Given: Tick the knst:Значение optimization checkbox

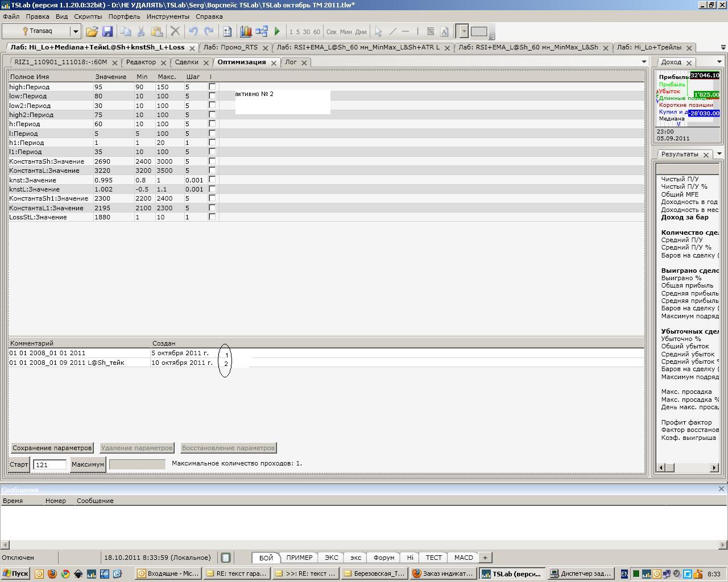Looking at the screenshot, I should coord(212,180).
